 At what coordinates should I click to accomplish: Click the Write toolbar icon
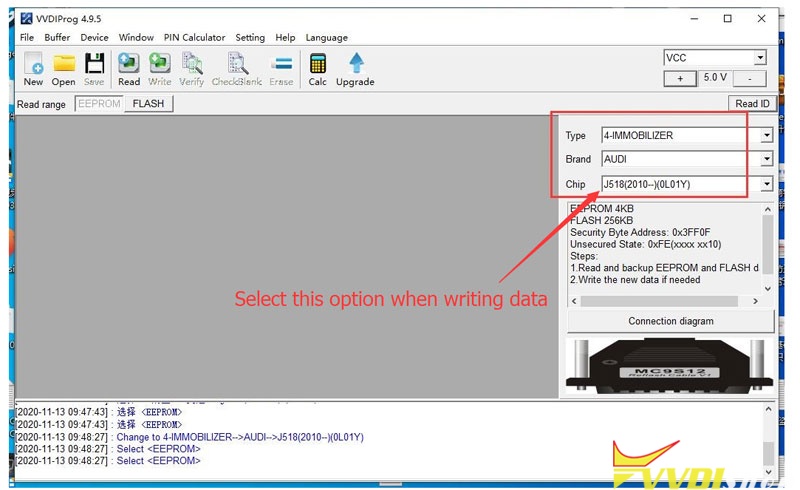click(160, 69)
